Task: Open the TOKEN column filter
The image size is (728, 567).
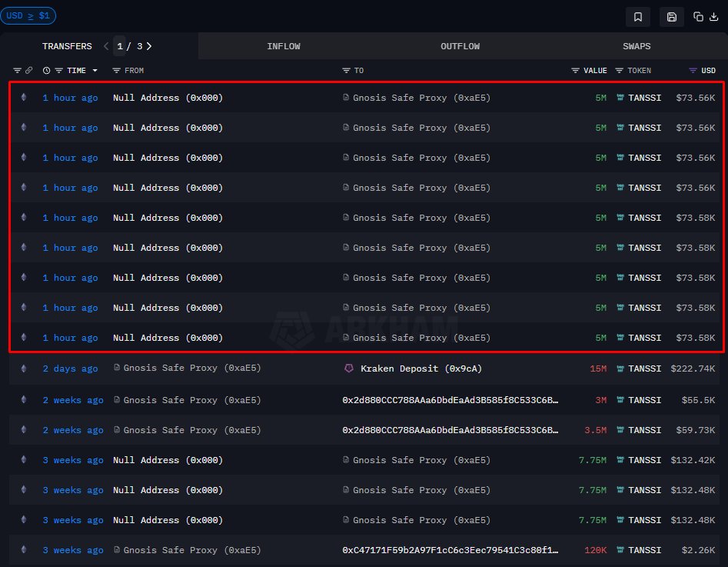Action: tap(620, 70)
